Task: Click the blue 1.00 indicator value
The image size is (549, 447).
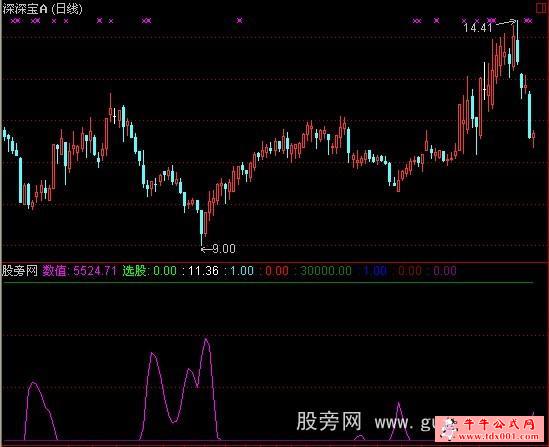Action: tap(375, 271)
